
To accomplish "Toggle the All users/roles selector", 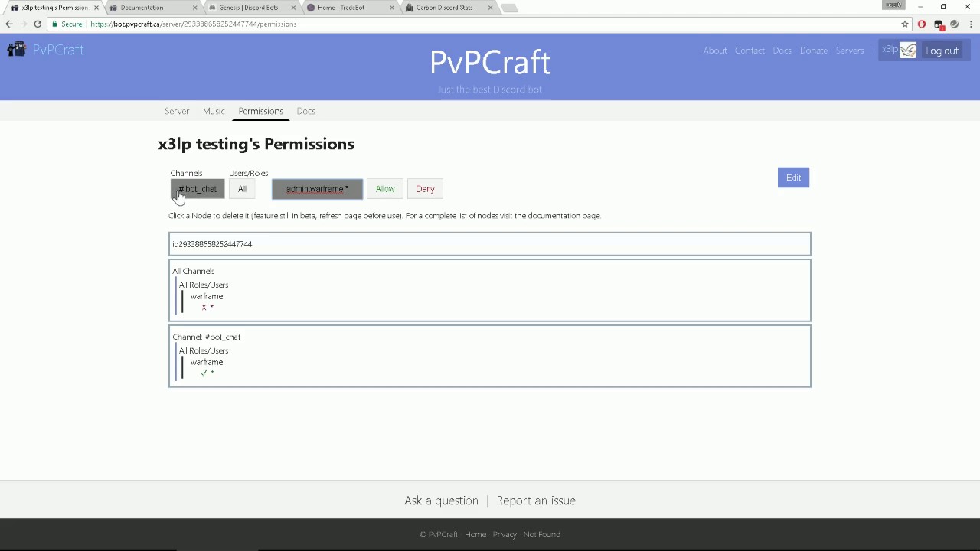I will [x=242, y=189].
